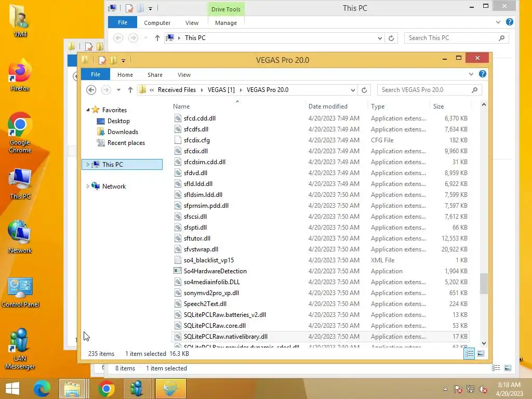This screenshot has height=399, width=532.
Task: Sort files by Type column
Action: tap(398, 106)
